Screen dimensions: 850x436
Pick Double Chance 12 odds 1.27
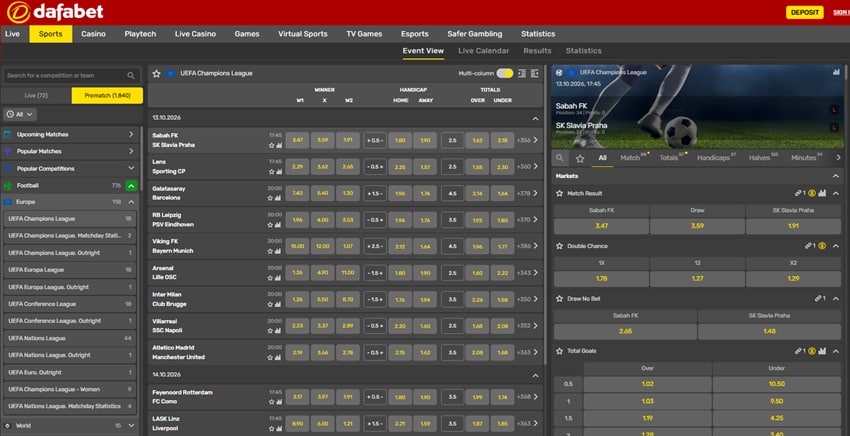tap(697, 278)
